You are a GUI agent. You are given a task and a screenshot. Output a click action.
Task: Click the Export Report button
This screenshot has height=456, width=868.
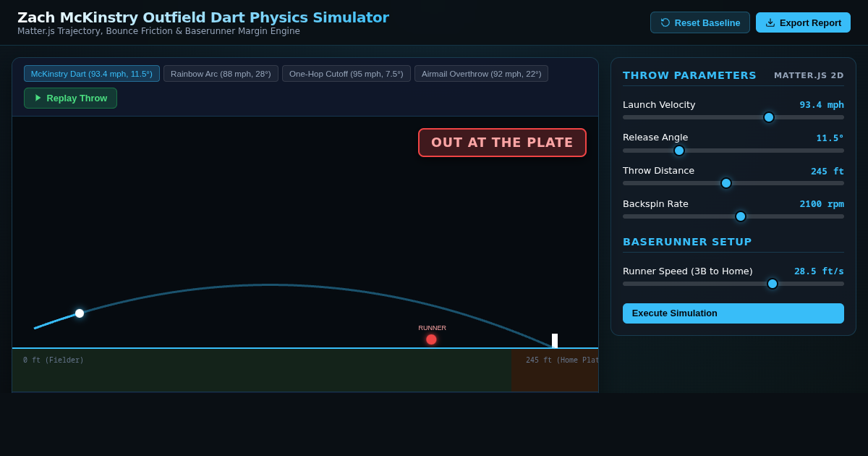803,22
